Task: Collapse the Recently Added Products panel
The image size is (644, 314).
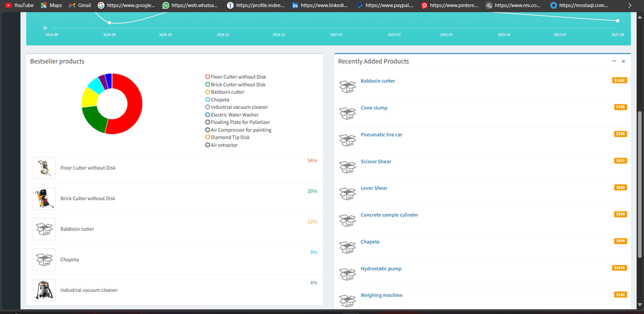Action: coord(614,61)
